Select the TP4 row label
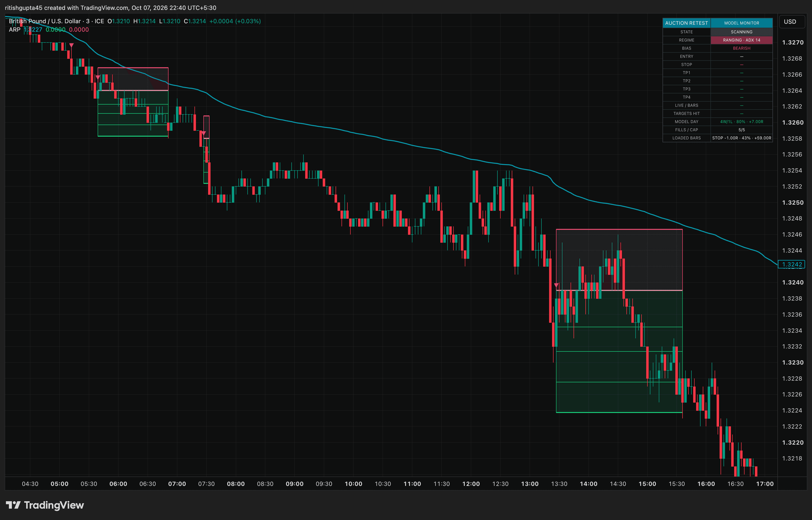The image size is (812, 520). point(686,97)
